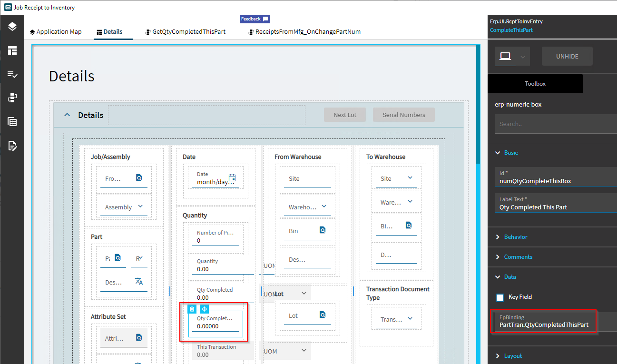The width and height of the screenshot is (617, 364).
Task: Open the data flow icon in sidebar
Action: [12, 98]
